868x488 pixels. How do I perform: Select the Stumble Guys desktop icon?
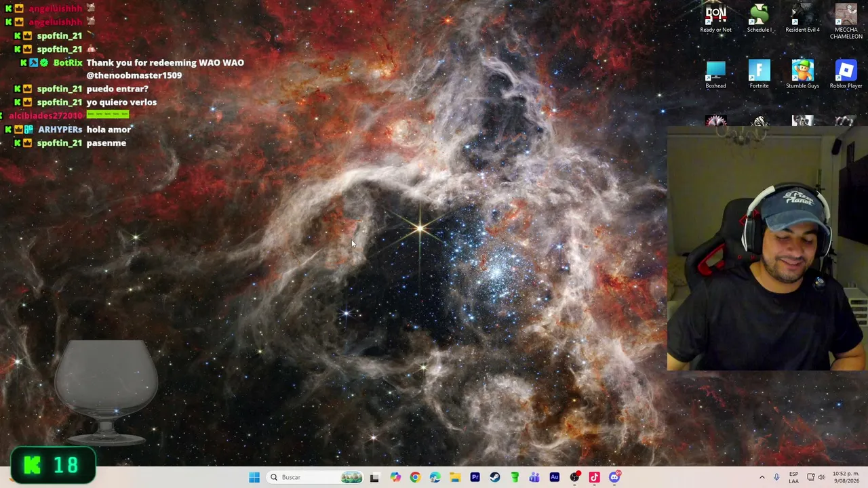pyautogui.click(x=802, y=75)
